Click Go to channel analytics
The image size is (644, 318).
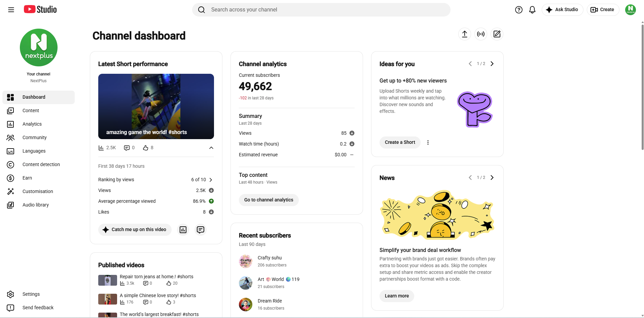(269, 200)
